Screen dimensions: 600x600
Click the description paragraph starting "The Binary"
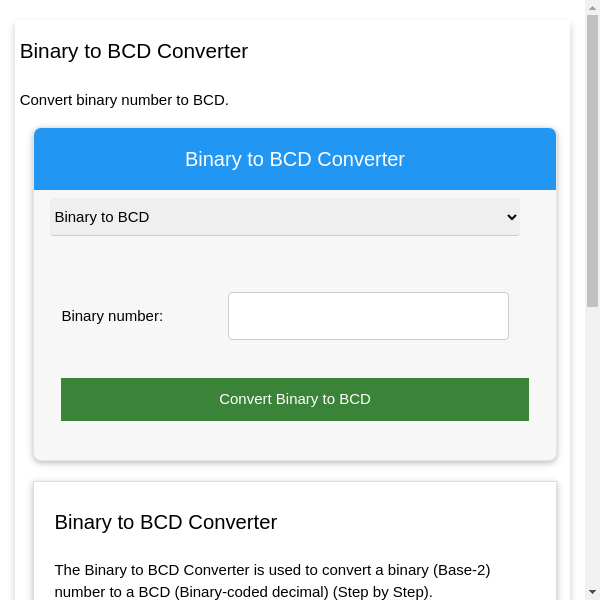272,581
